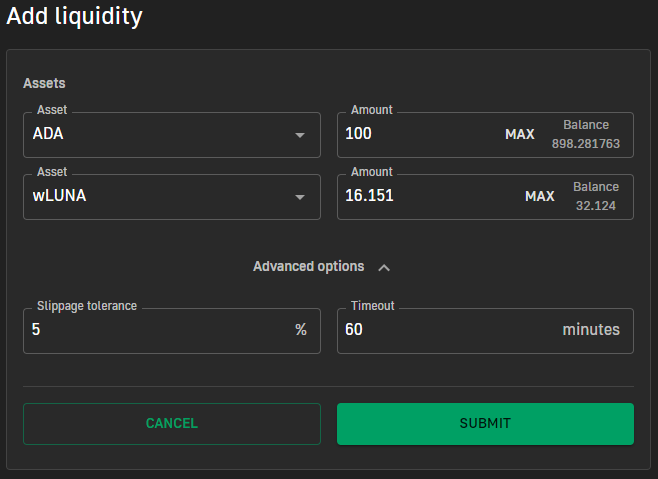Click the Add liquidity heading
The height and width of the screenshot is (479, 658).
(75, 17)
